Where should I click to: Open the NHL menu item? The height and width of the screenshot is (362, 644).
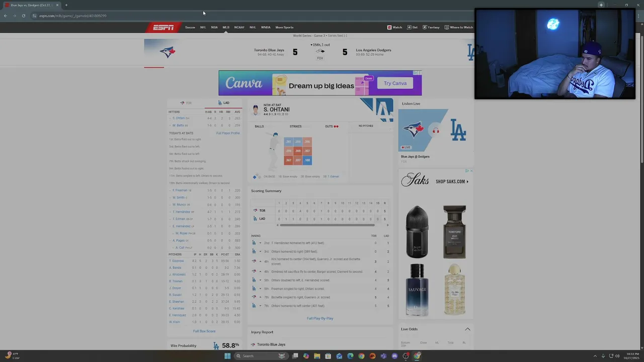(253, 27)
